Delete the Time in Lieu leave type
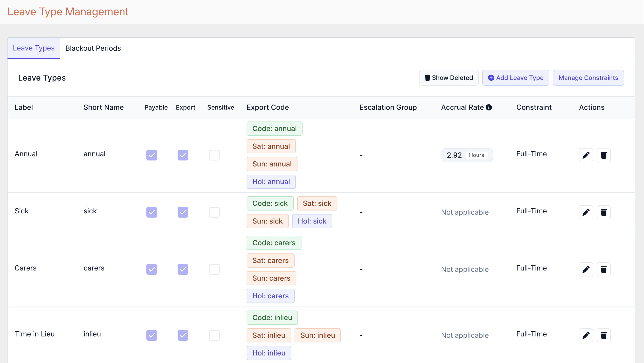The image size is (644, 363). coord(604,335)
